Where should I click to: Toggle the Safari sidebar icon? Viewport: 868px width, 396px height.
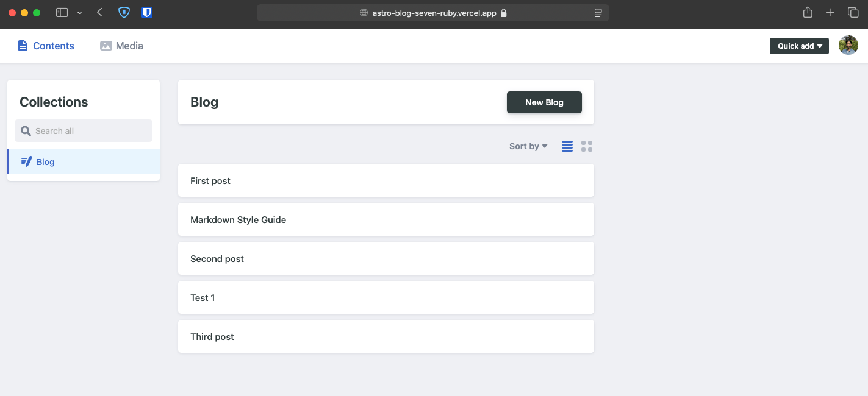coord(62,12)
